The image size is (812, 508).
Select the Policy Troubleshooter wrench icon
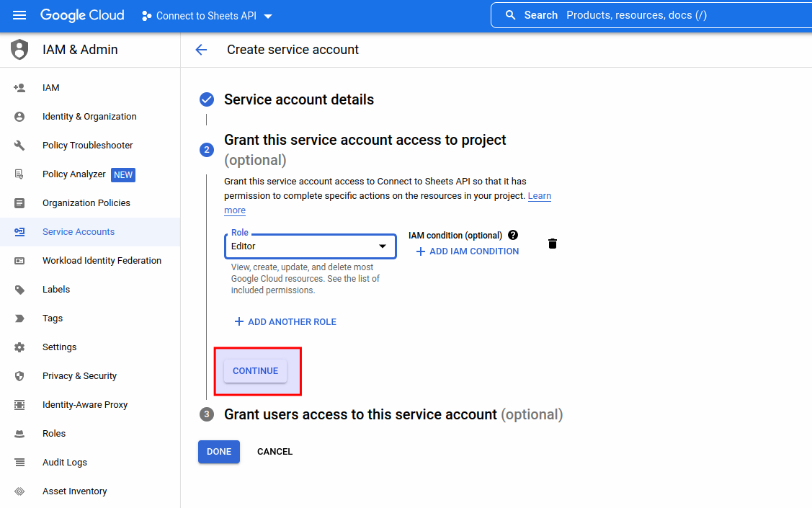click(x=19, y=145)
